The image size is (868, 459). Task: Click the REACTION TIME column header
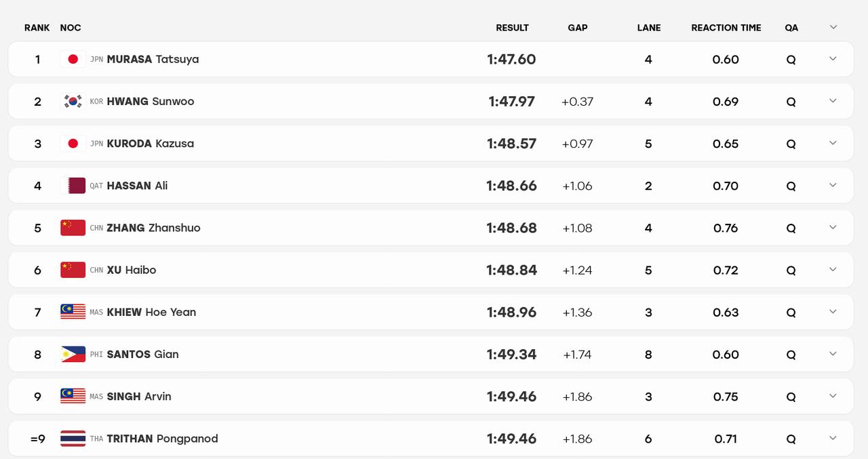pyautogui.click(x=726, y=28)
